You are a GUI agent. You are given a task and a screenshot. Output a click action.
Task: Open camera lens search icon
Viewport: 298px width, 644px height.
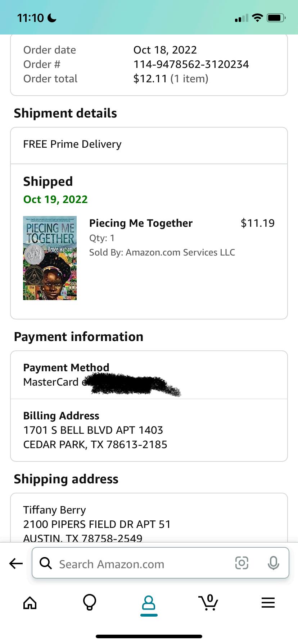(241, 563)
